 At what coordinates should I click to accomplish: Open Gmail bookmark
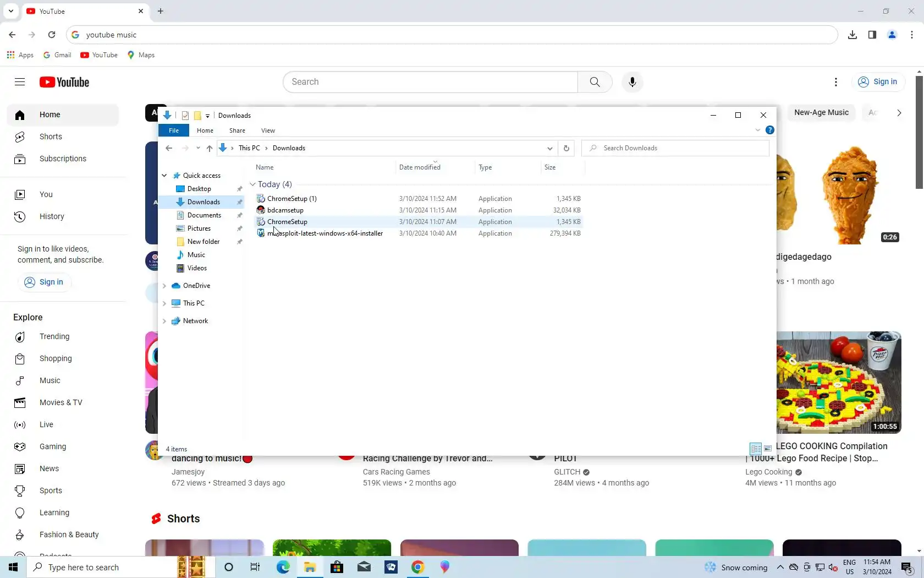click(x=57, y=55)
